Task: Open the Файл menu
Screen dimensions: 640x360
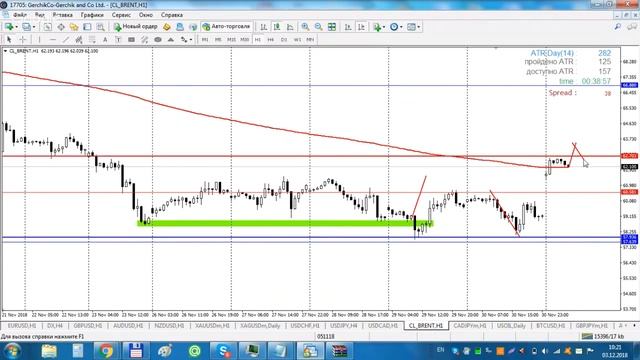Action: click(x=20, y=15)
